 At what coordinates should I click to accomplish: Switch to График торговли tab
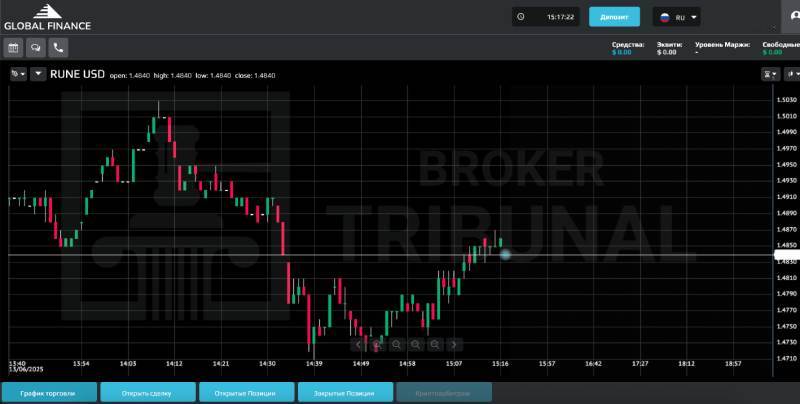(49, 393)
